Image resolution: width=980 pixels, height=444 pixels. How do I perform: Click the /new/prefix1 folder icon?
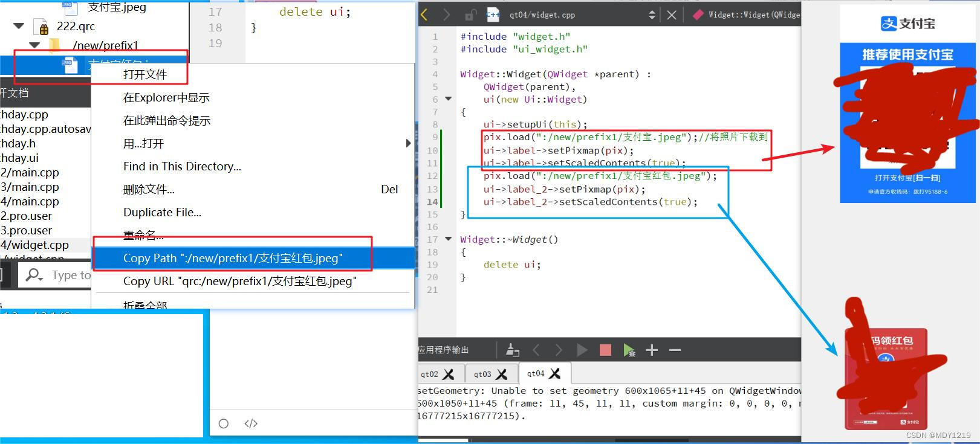pyautogui.click(x=54, y=45)
